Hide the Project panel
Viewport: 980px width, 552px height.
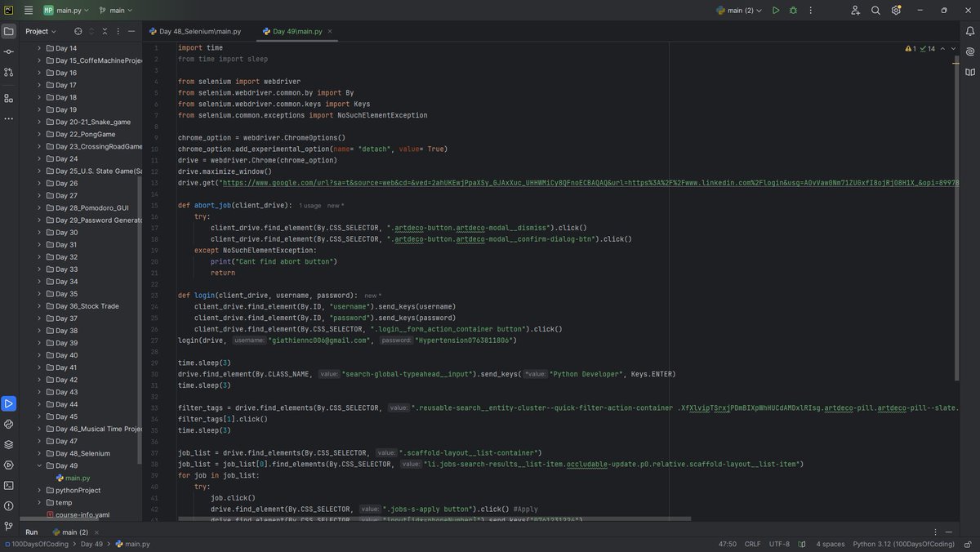[x=131, y=31]
